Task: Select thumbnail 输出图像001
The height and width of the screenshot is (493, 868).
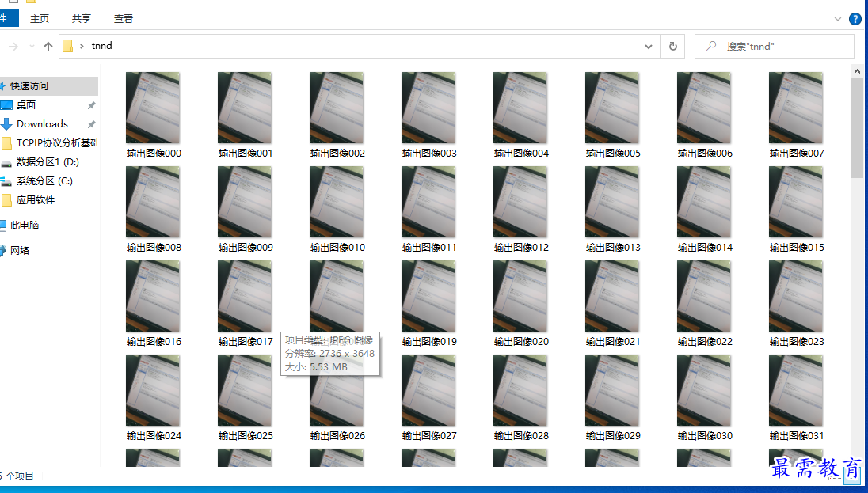Action: click(245, 108)
